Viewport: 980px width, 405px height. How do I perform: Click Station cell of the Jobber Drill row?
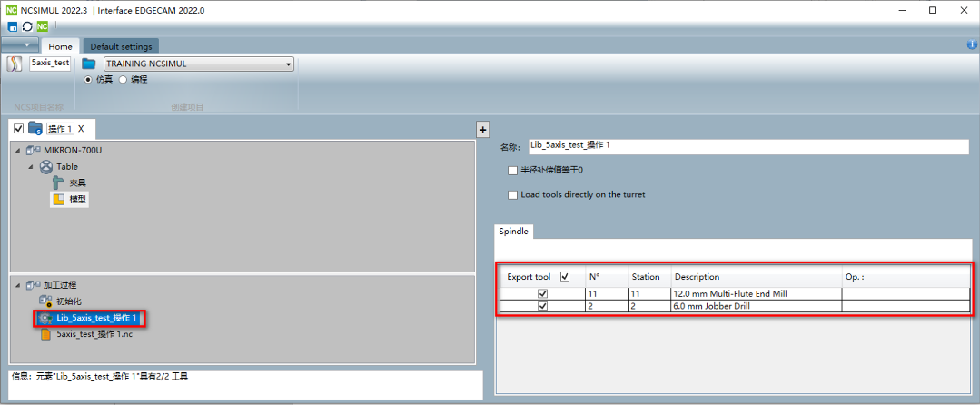649,306
